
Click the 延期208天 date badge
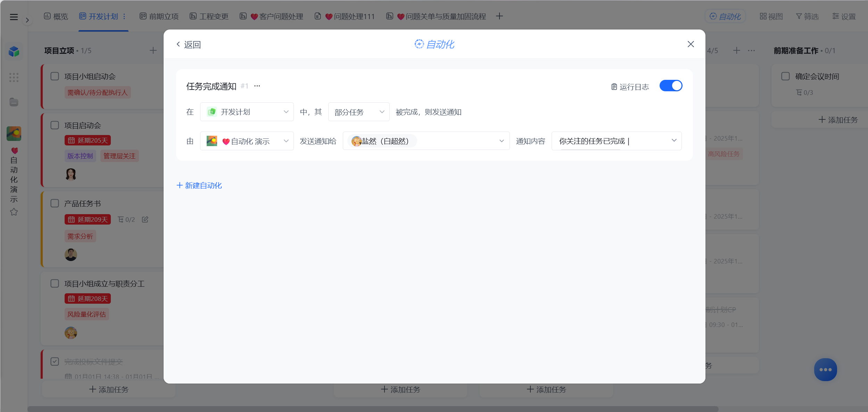coord(88,299)
